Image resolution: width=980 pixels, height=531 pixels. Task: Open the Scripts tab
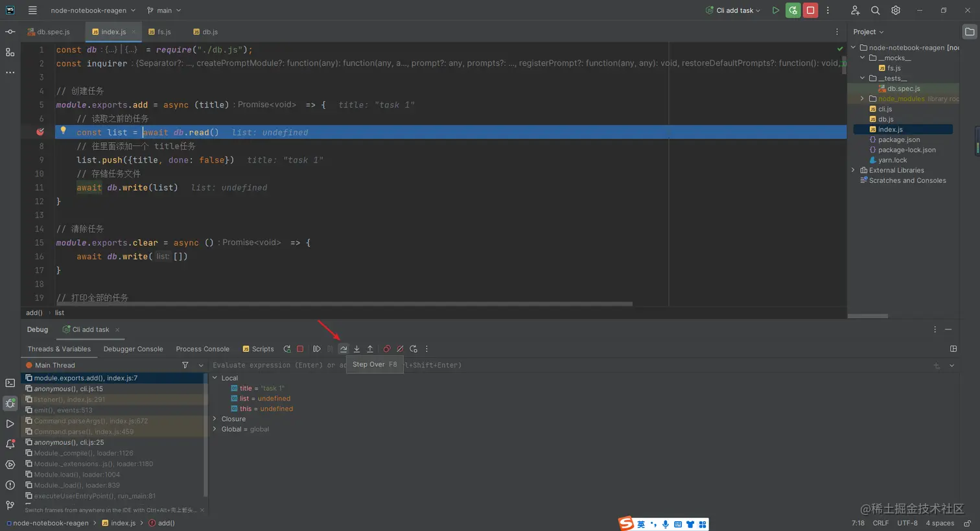point(258,349)
